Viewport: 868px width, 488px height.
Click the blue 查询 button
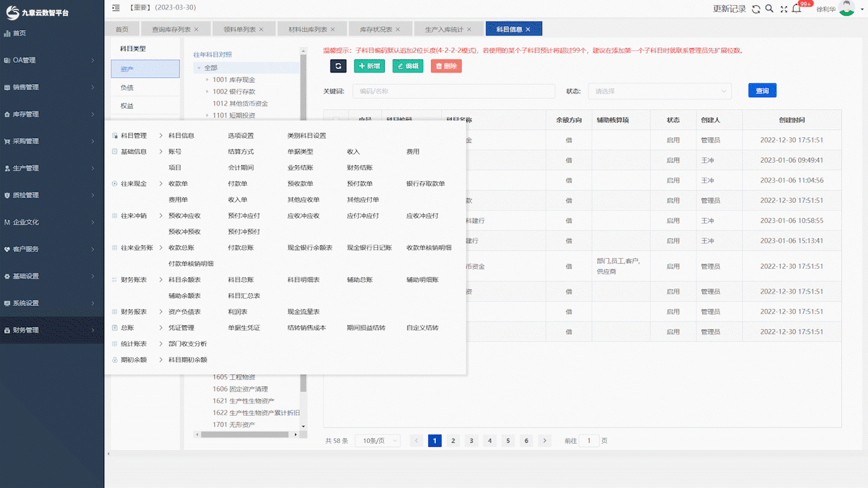pos(763,91)
